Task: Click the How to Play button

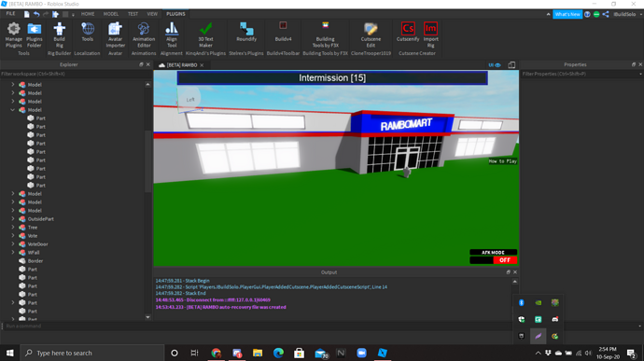Action: click(503, 161)
